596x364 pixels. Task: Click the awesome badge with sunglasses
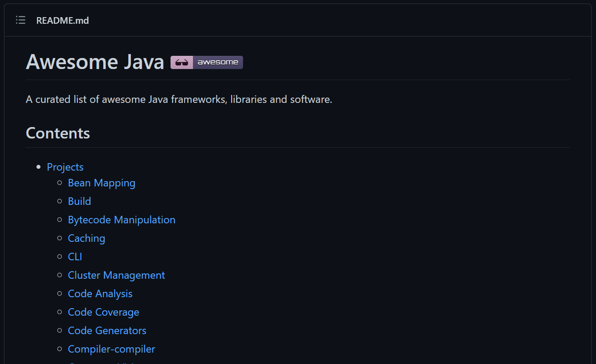pyautogui.click(x=207, y=62)
